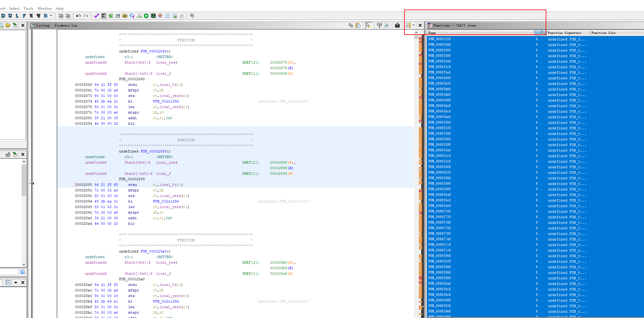
Task: Open the Select menu
Action: point(14,9)
